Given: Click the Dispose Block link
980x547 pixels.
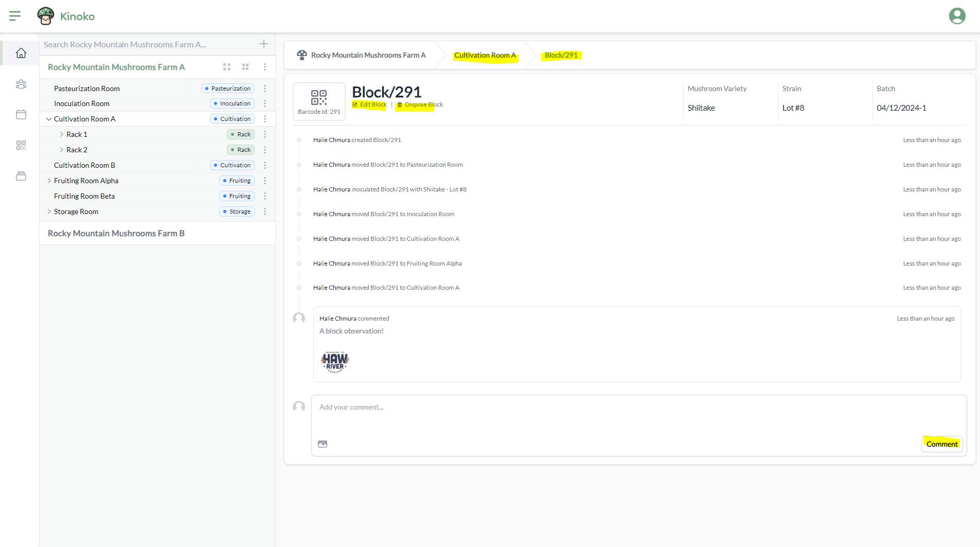Looking at the screenshot, I should tap(420, 104).
